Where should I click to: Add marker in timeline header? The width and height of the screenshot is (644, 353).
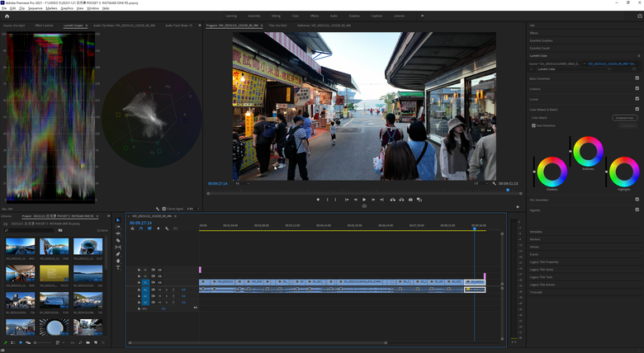[x=159, y=228]
